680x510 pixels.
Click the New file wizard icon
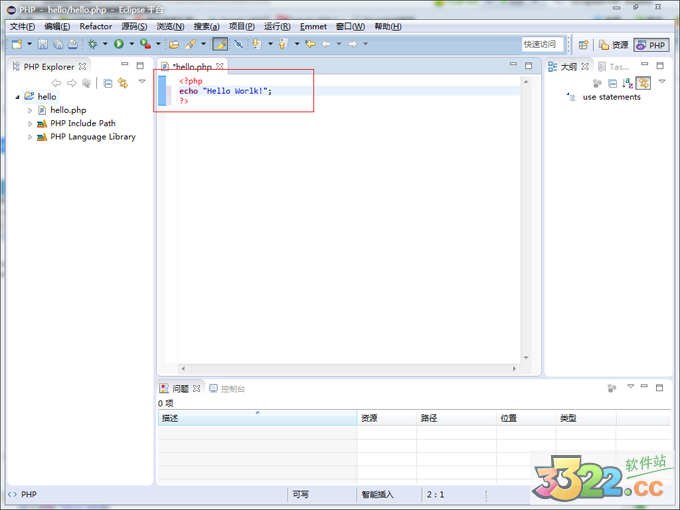click(17, 44)
